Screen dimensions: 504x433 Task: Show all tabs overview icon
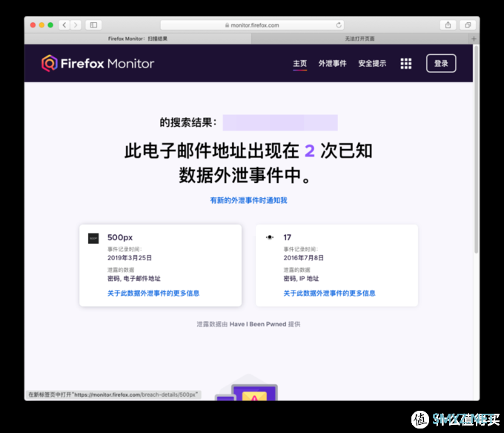[468, 24]
